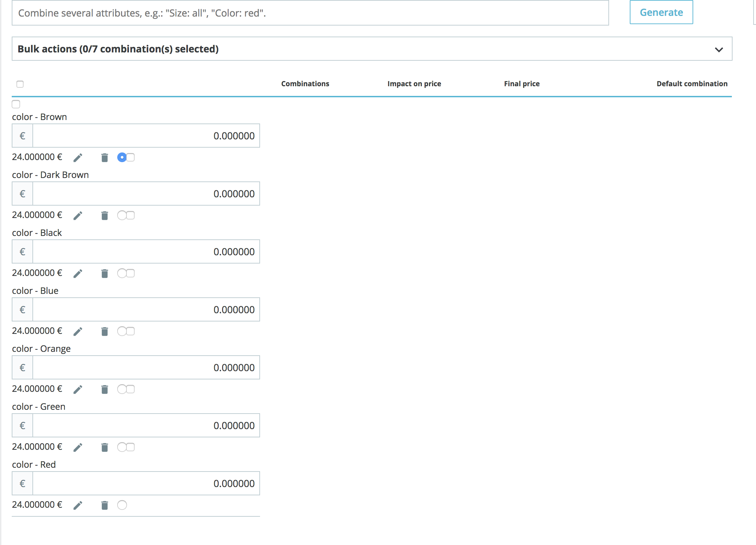Viewport: 756px width, 545px height.
Task: Edit the Green color combination
Action: [78, 447]
